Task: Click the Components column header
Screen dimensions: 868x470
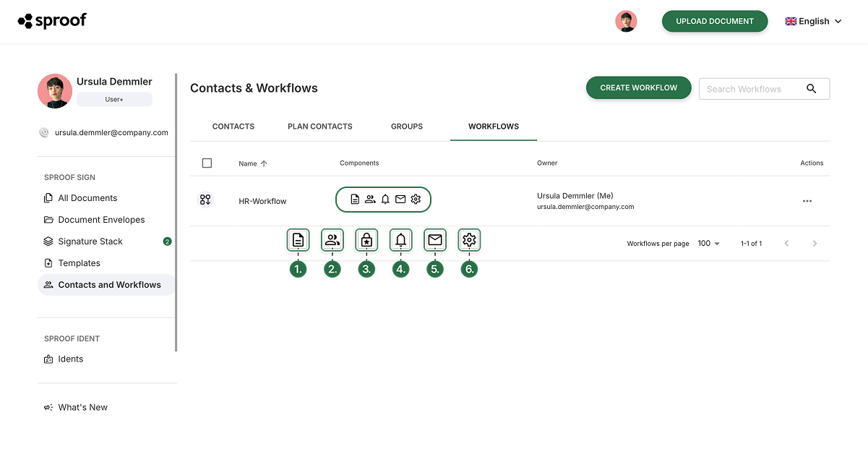Action: (359, 163)
